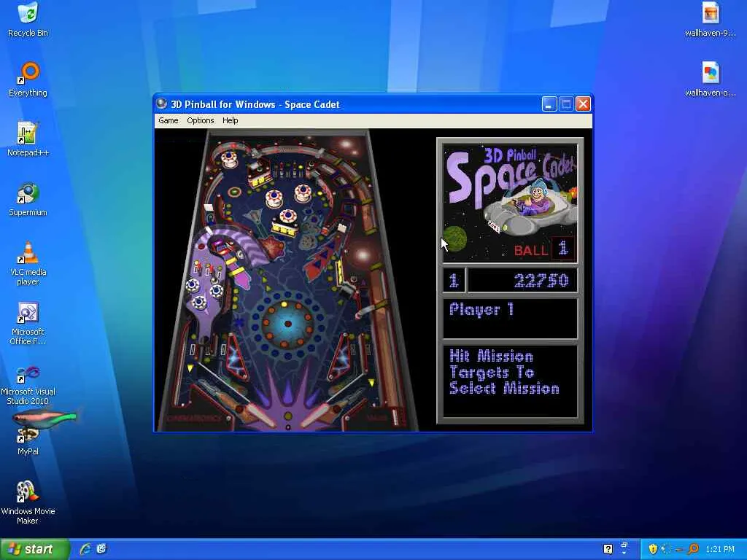Select the wallhaven-9 image file icon
Viewport: 747px width, 560px height.
[711, 20]
